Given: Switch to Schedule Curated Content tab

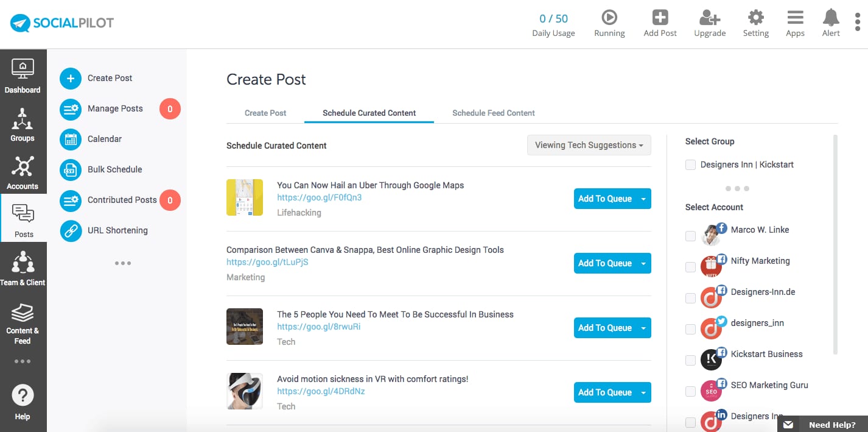Looking at the screenshot, I should point(369,113).
